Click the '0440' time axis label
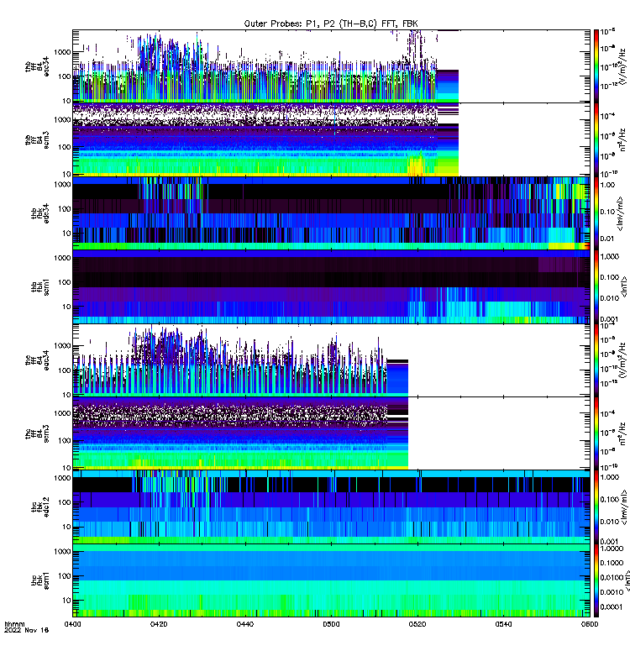630x672 pixels. point(245,624)
